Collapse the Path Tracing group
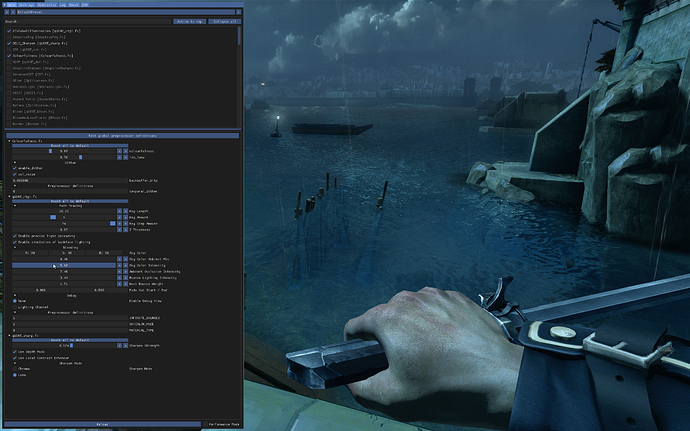690x431 pixels. coord(15,206)
